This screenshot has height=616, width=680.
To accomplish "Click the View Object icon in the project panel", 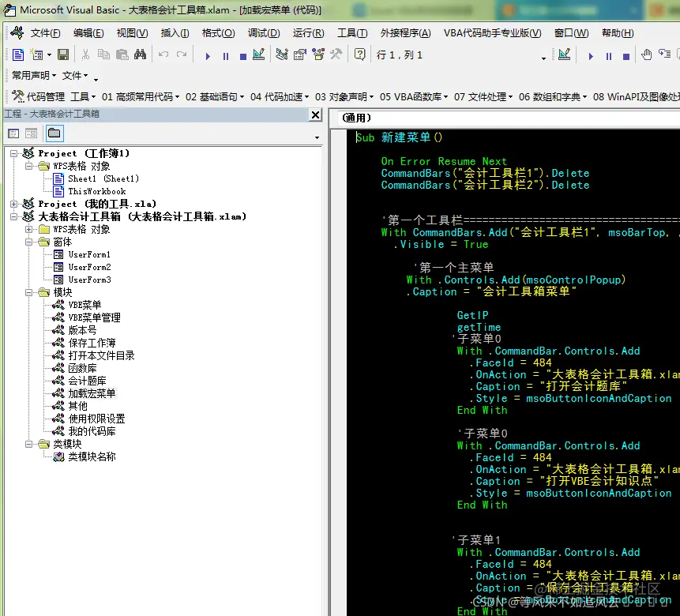I will [32, 133].
